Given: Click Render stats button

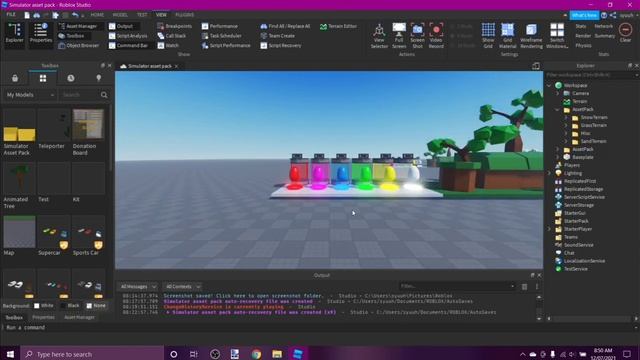Looking at the screenshot, I should point(583,36).
